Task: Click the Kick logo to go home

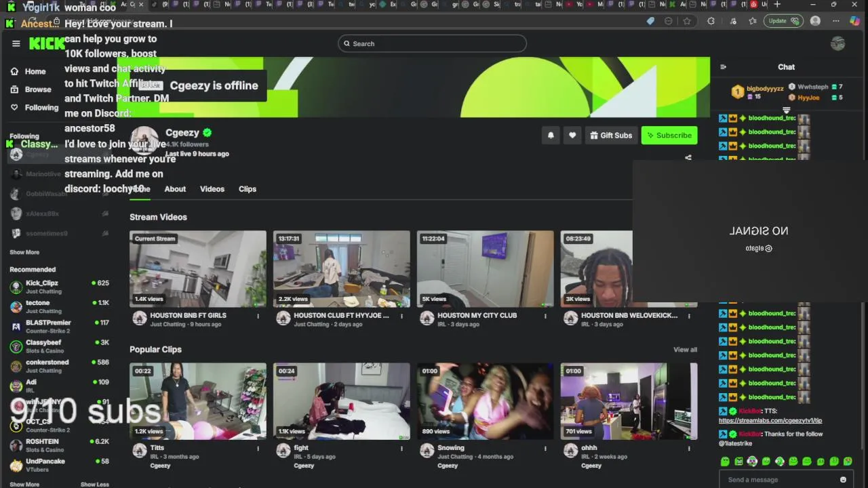Action: pos(47,43)
